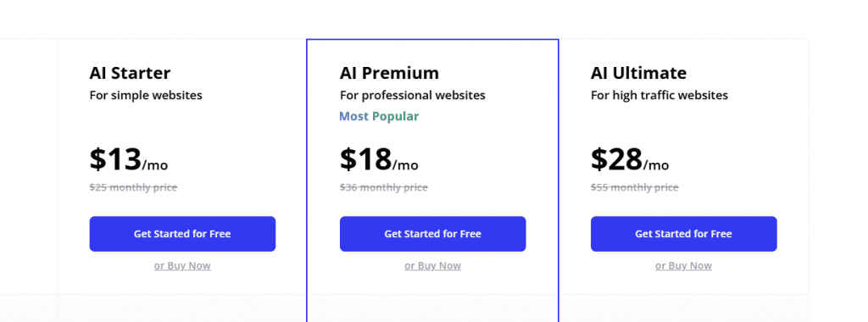Select the AI Premium plan title
Image resolution: width=868 pixels, height=322 pixels.
pyautogui.click(x=389, y=73)
